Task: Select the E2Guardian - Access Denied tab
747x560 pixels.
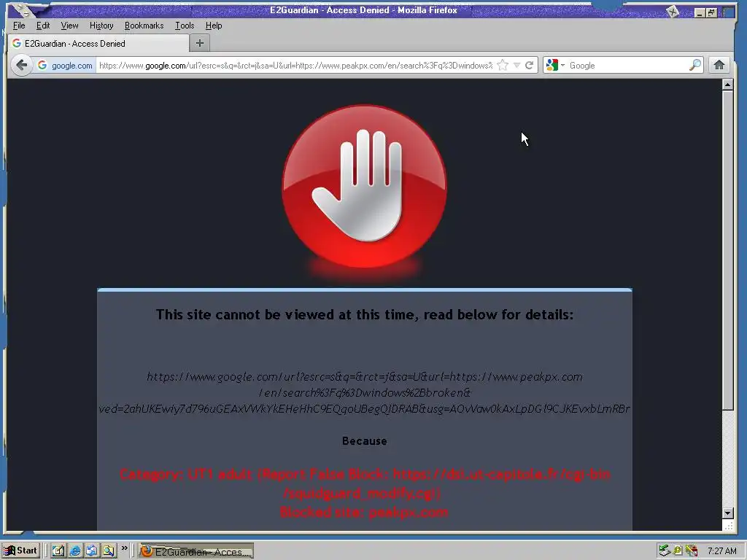Action: (98, 43)
